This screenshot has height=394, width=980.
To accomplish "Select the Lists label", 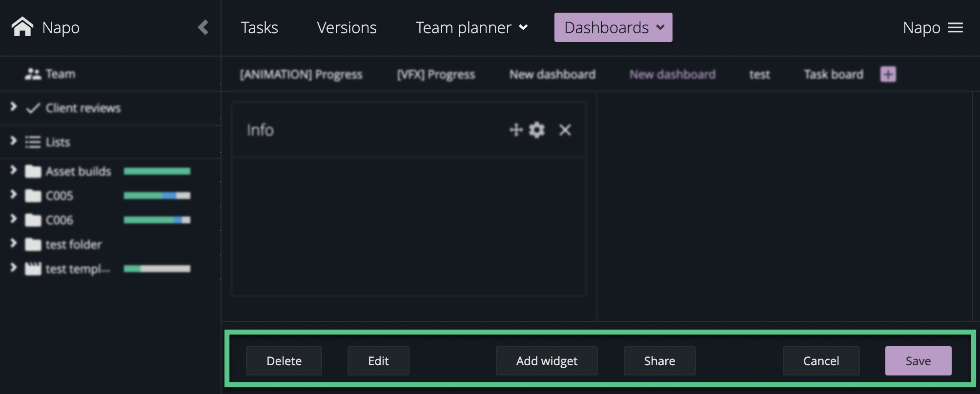I will coord(58,142).
